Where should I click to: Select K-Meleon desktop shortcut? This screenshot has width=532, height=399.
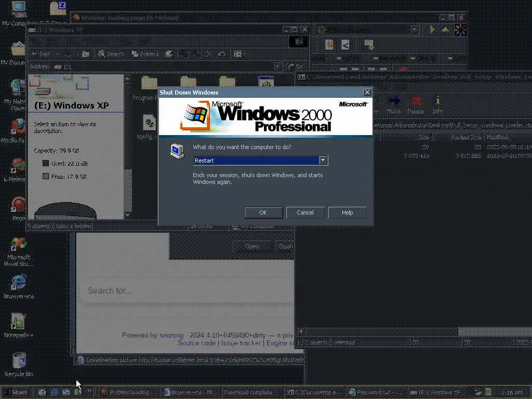[16, 170]
